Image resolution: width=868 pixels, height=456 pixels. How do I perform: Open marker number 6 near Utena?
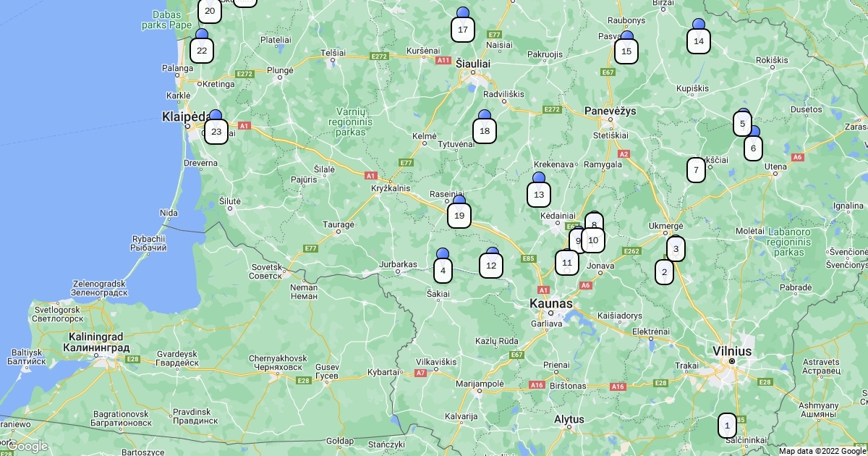coord(753,148)
